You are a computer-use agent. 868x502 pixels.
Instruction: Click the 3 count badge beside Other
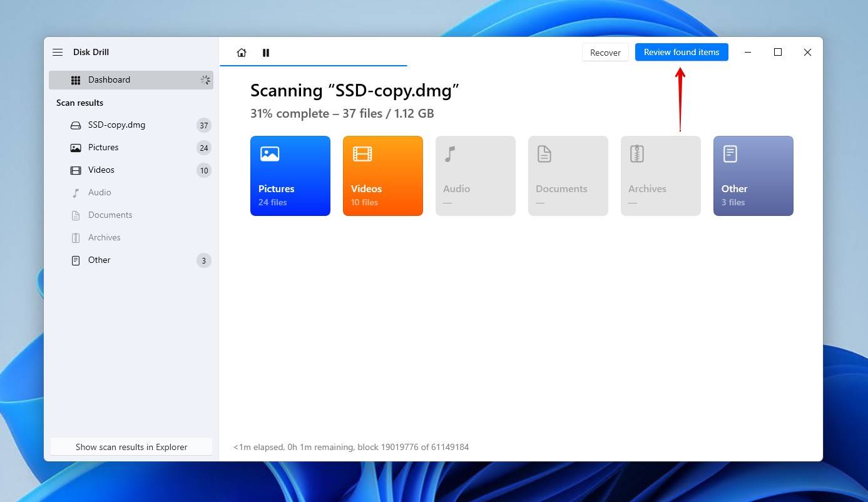(204, 260)
